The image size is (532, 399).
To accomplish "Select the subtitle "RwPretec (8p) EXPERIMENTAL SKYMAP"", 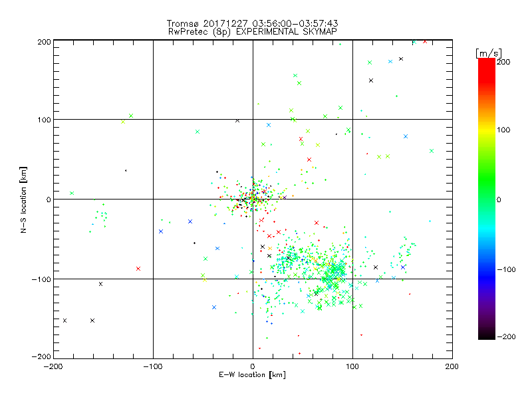I will (x=253, y=32).
